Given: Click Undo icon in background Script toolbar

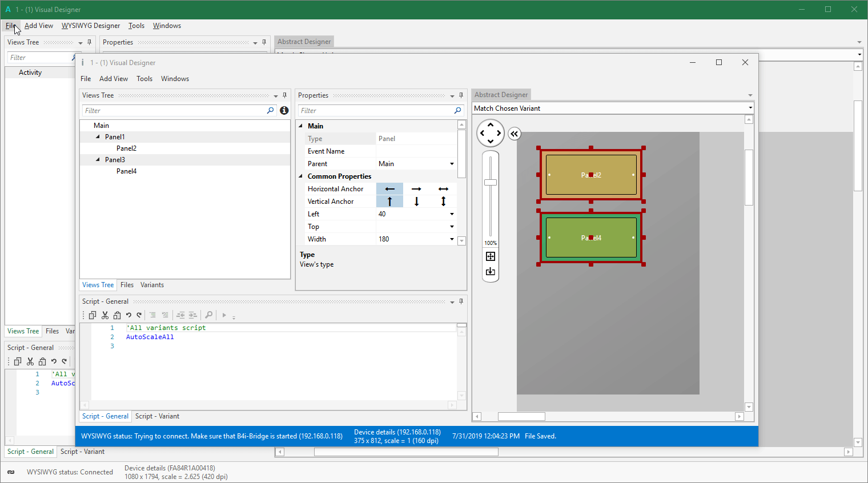Looking at the screenshot, I should click(x=54, y=361).
